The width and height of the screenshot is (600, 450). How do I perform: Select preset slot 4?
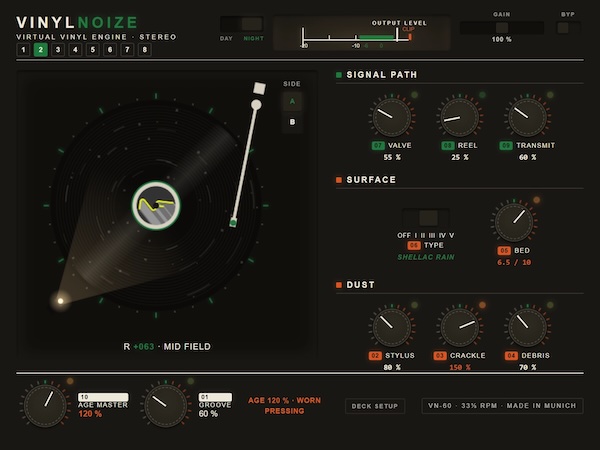[75, 50]
